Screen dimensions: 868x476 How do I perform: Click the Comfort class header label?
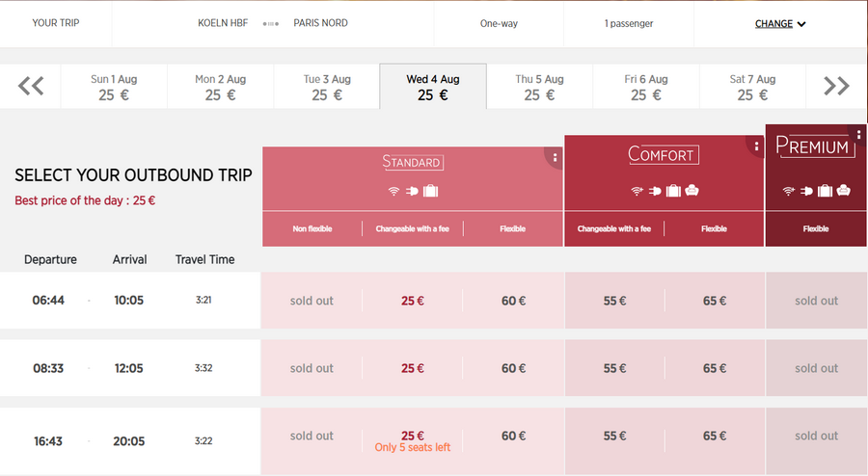pyautogui.click(x=664, y=154)
